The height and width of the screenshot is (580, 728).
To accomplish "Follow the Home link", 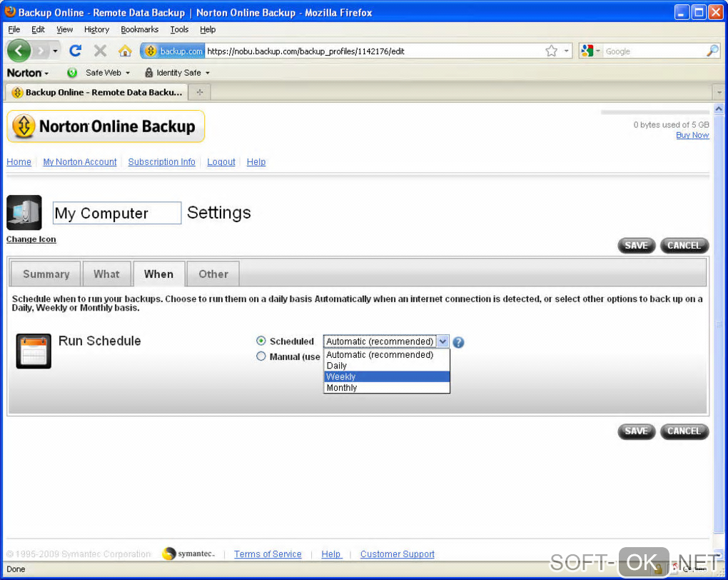I will [19, 161].
